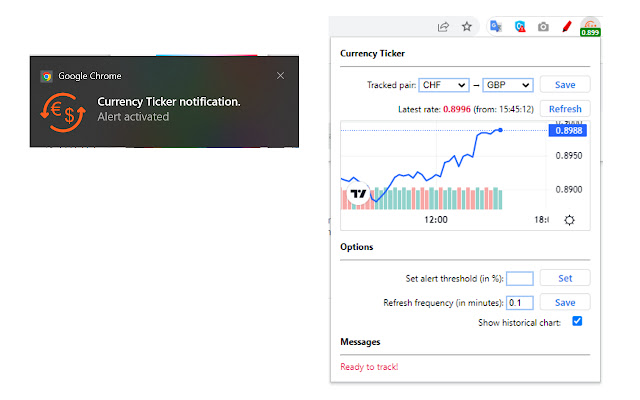640x400 pixels.
Task: Dismiss the Chrome notification with X
Action: click(x=280, y=76)
